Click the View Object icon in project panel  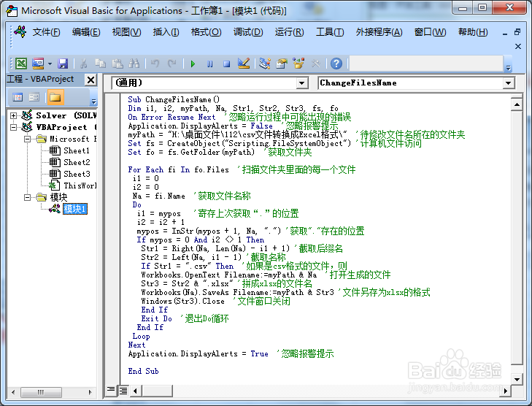[x=34, y=98]
